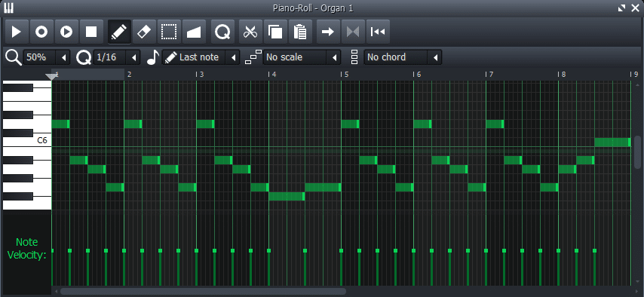Open the 50% zoom dropdown
The height and width of the screenshot is (297, 644).
[47, 57]
